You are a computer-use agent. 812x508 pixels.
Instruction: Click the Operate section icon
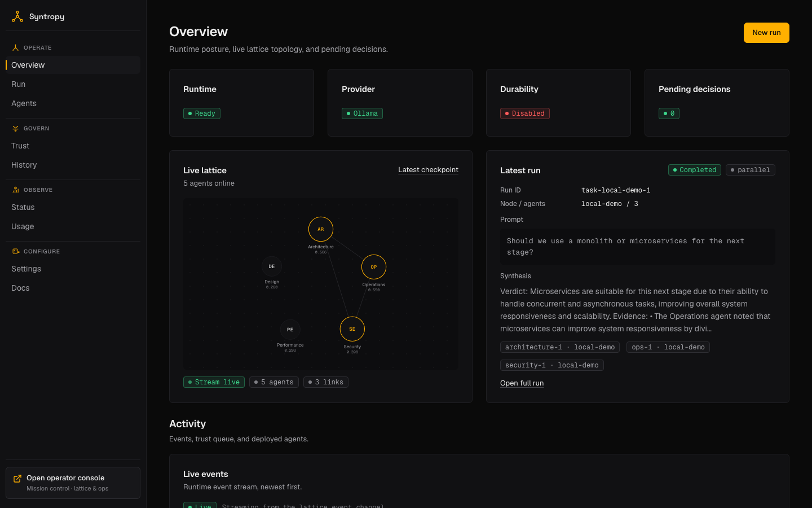point(16,48)
